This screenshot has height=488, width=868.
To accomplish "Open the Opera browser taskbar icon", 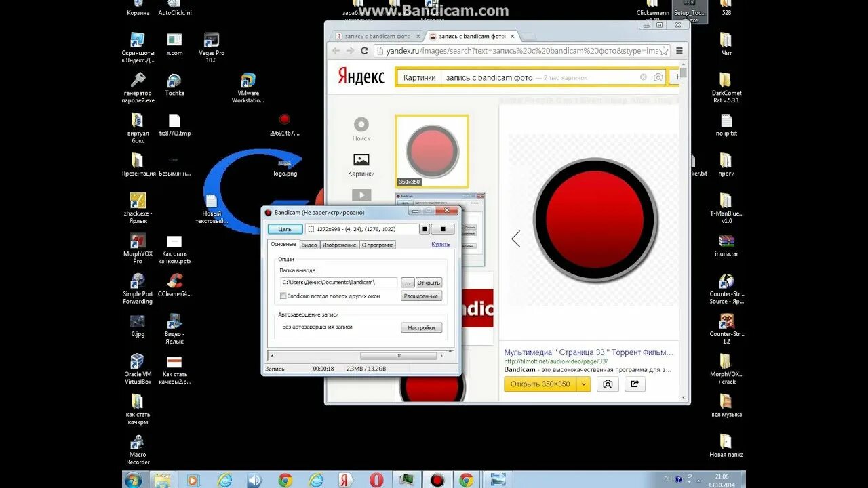I will [376, 480].
